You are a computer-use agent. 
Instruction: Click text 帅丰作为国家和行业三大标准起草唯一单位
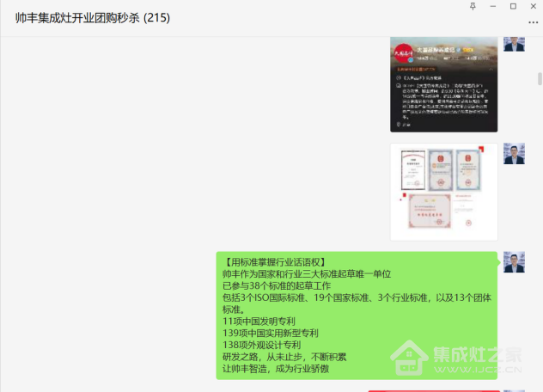point(307,274)
